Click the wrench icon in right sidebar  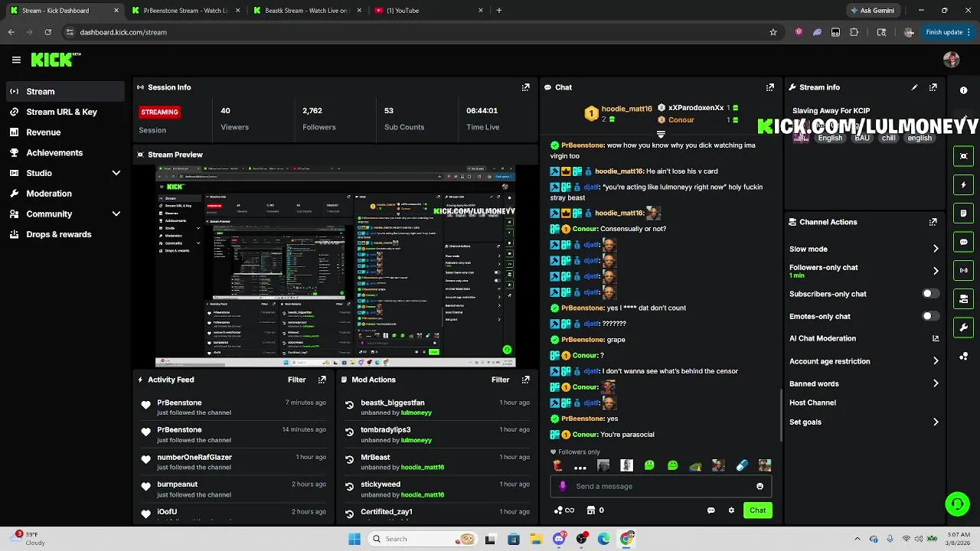(964, 328)
